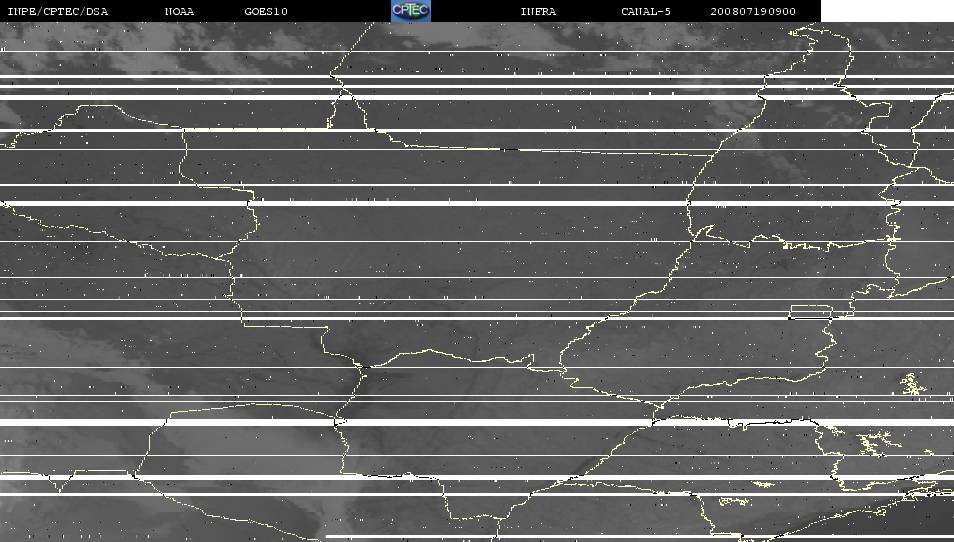Screen dimensions: 954x542
Task: Click the INFRA label in header
Action: [x=538, y=12]
